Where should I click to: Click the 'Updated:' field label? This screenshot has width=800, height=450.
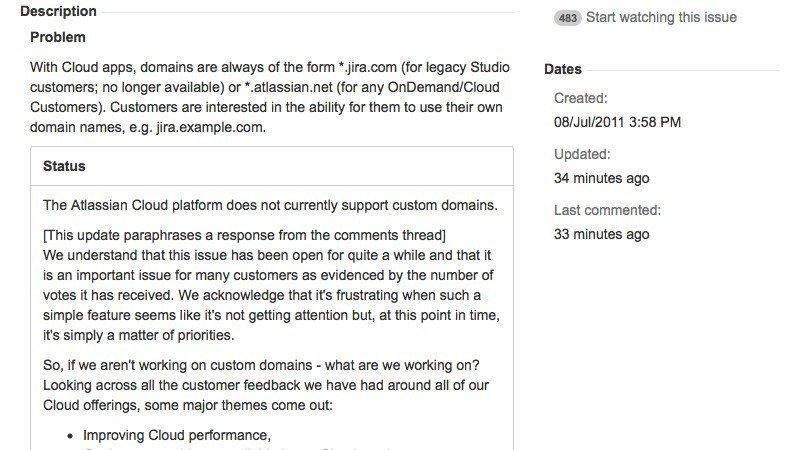click(x=582, y=154)
